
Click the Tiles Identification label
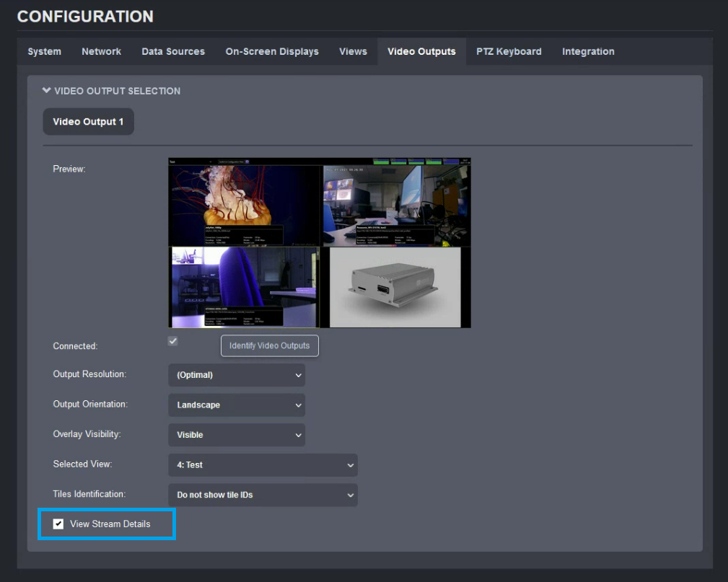pos(89,494)
